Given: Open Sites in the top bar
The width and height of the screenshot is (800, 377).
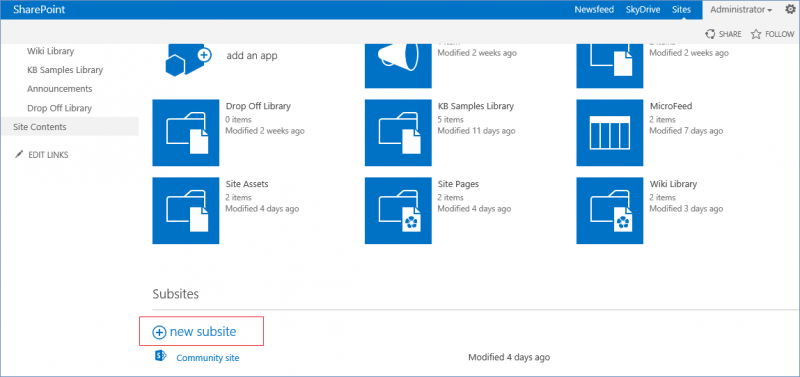Looking at the screenshot, I should [x=682, y=10].
